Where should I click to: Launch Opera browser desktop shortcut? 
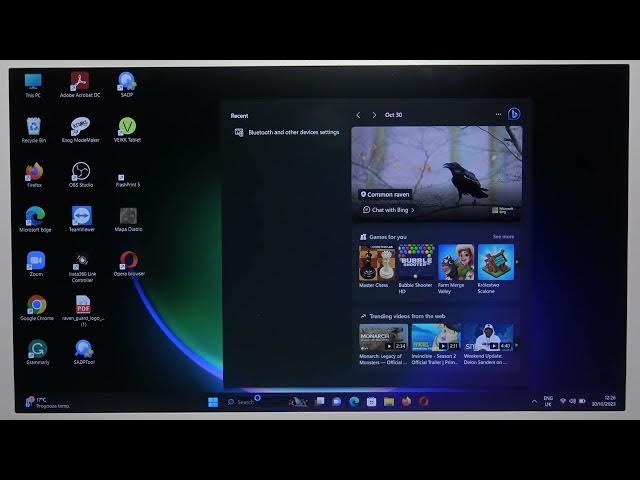coord(128,261)
